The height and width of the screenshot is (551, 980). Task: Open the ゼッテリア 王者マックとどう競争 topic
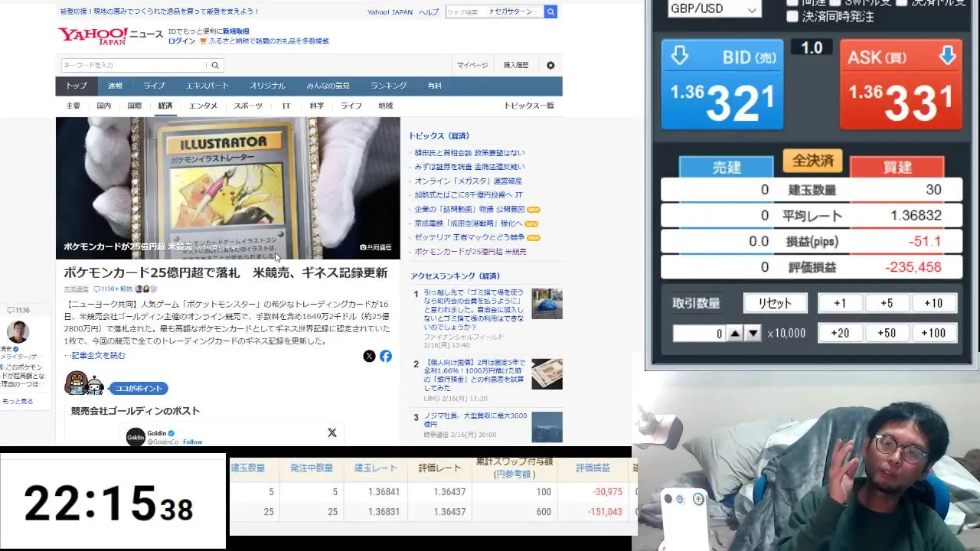469,237
